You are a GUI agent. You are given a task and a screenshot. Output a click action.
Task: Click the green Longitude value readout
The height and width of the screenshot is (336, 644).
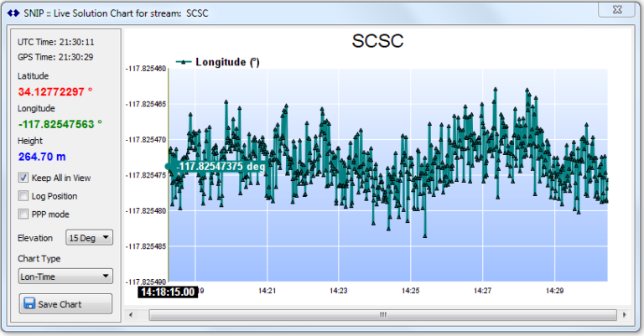click(60, 123)
